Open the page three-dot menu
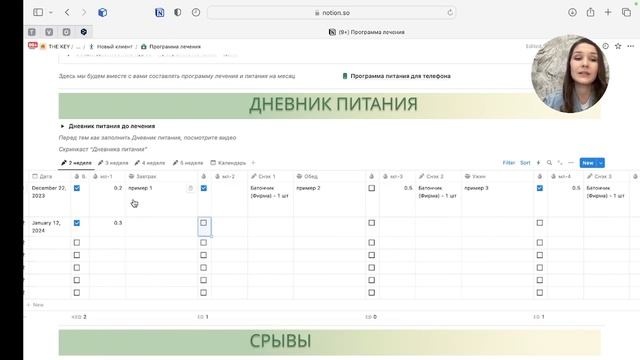 (631, 46)
